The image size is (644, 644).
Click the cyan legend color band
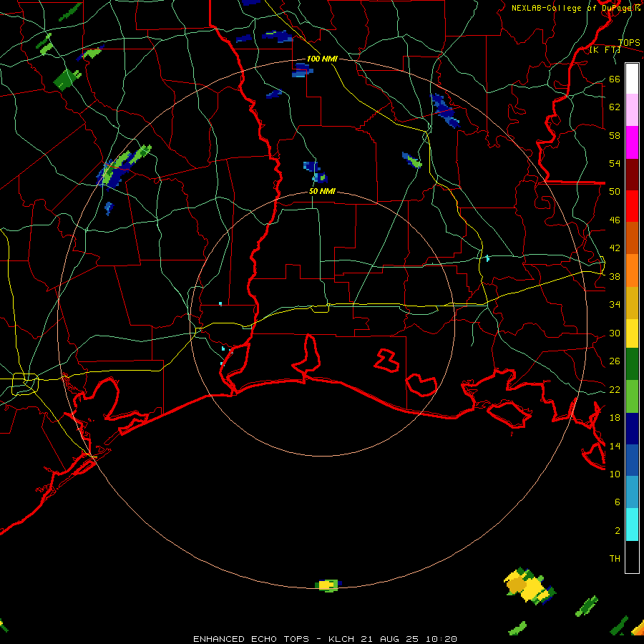pos(632,525)
